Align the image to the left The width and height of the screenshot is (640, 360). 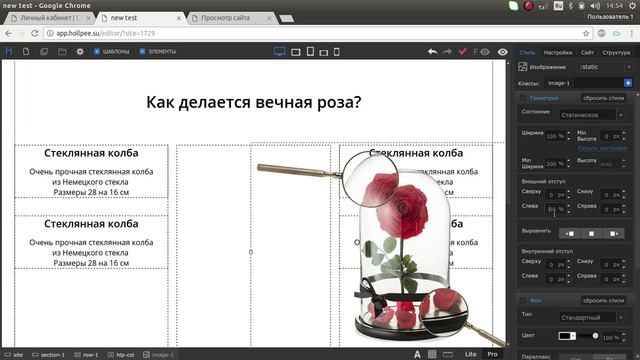point(569,233)
